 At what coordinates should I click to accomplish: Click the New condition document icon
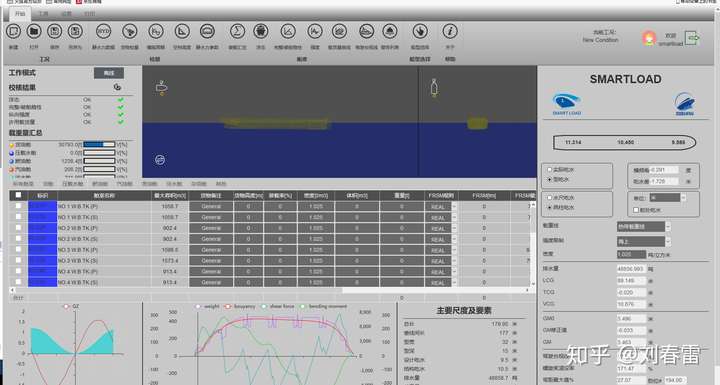tap(13, 32)
